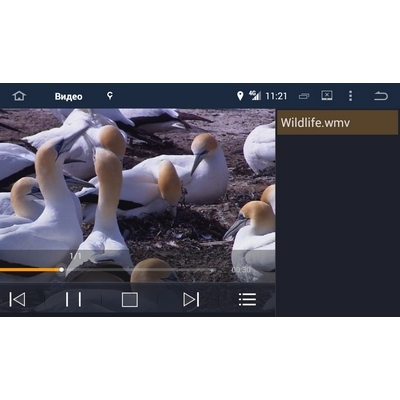The width and height of the screenshot is (400, 400).
Task: Jump ahead on the unplayed seek bar track
Action: point(139,270)
